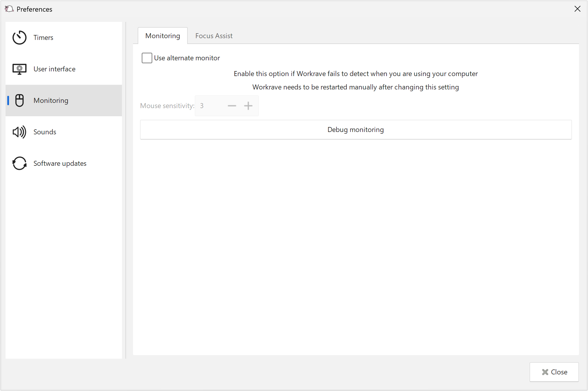Decrease mouse sensitivity with minus button
588x391 pixels.
pyautogui.click(x=232, y=106)
